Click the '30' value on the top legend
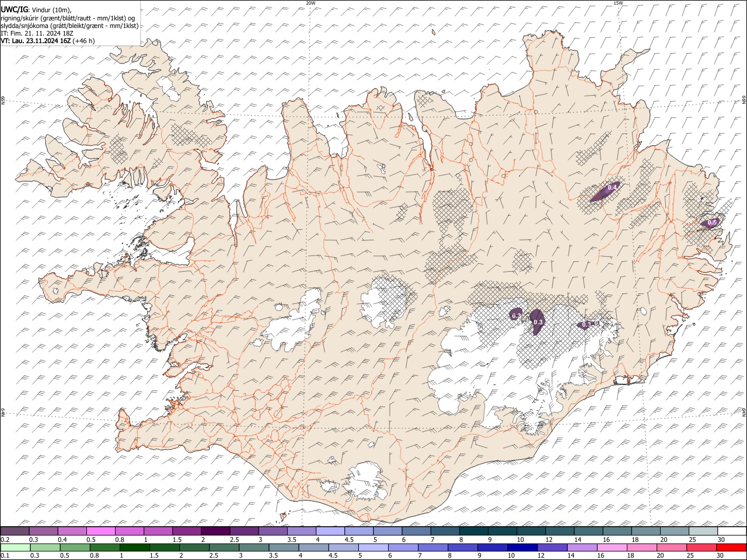 pos(721,540)
